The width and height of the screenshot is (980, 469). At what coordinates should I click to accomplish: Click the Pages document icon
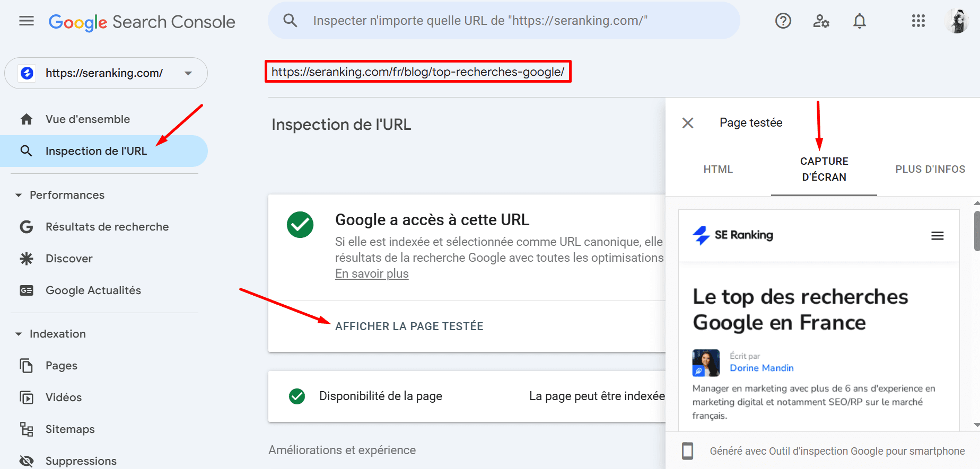point(27,366)
